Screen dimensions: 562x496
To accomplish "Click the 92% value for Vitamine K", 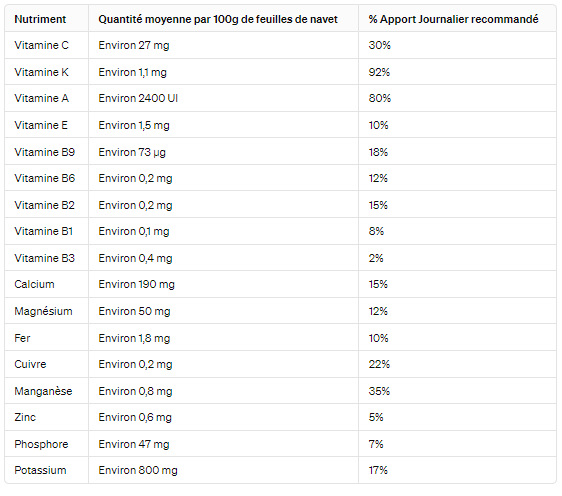I will [379, 72].
